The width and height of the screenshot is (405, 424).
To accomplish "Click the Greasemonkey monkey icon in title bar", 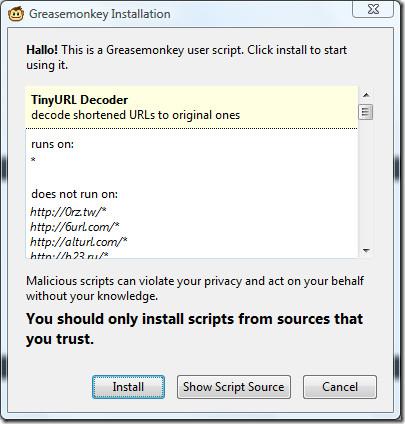I will coord(16,14).
